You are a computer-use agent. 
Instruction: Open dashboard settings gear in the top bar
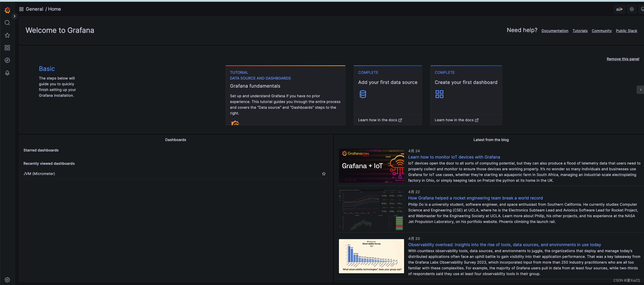pyautogui.click(x=632, y=9)
